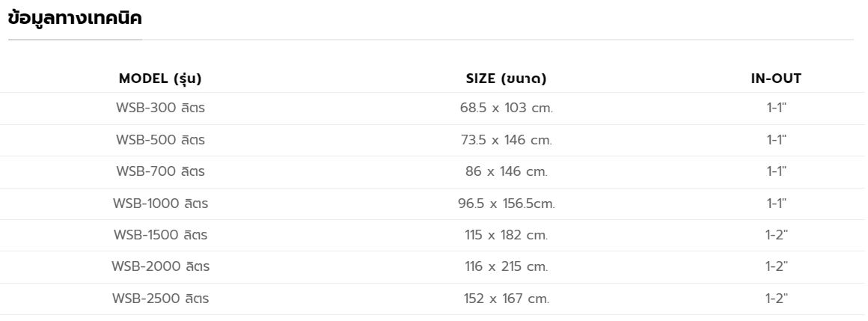Click the ข้อมูลทางเทคนิค section heading

[x=74, y=19]
